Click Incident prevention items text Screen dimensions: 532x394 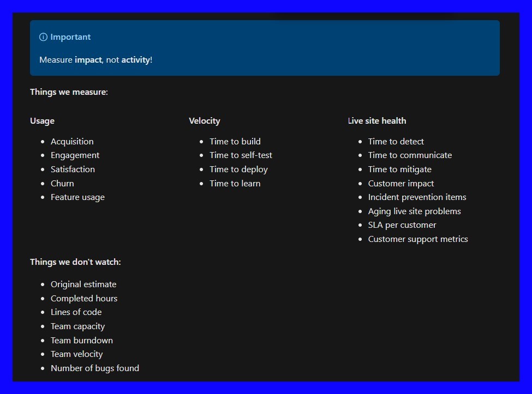[417, 197]
